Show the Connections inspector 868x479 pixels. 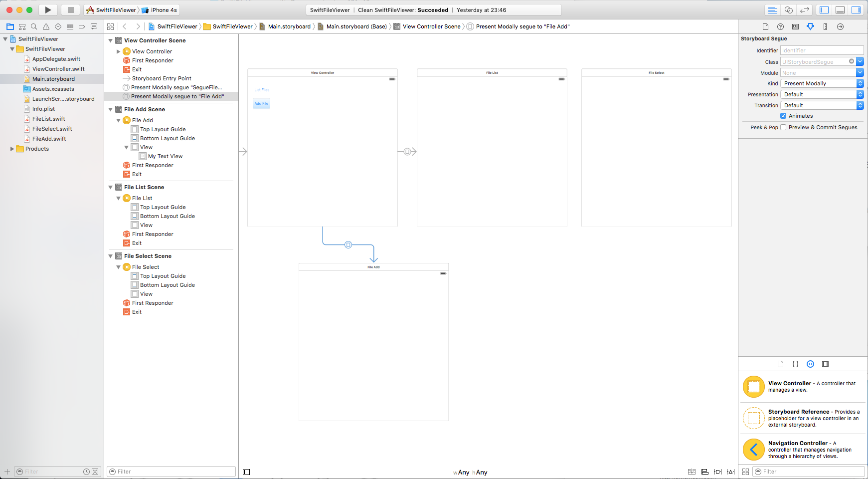click(x=840, y=26)
